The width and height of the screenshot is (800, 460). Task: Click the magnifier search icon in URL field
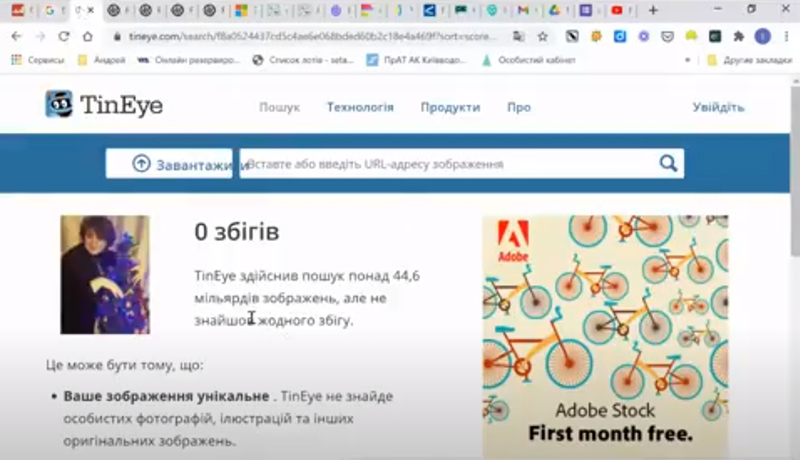668,163
